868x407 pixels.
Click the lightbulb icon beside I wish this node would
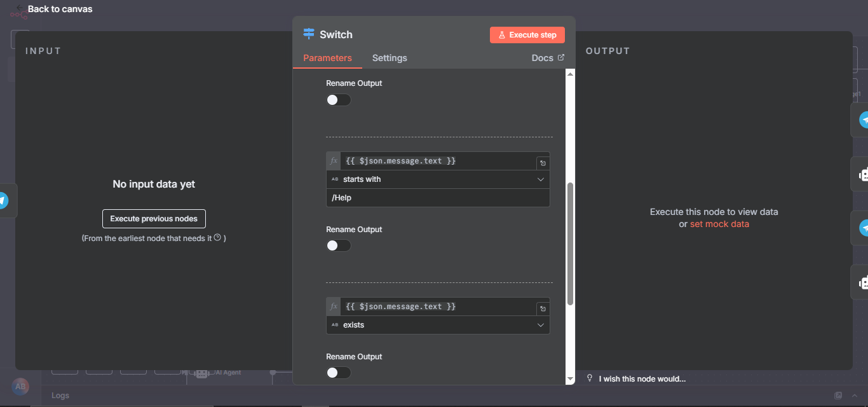589,378
